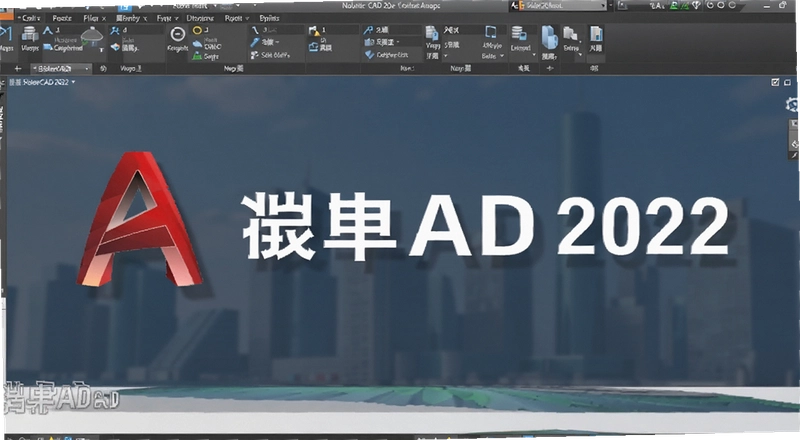Select the large circled-minus icon in ribbon
The height and width of the screenshot is (440, 800).
[x=178, y=35]
